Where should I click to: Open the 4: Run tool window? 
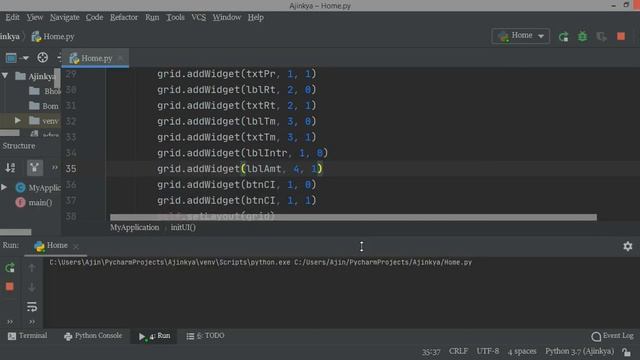[x=154, y=336]
